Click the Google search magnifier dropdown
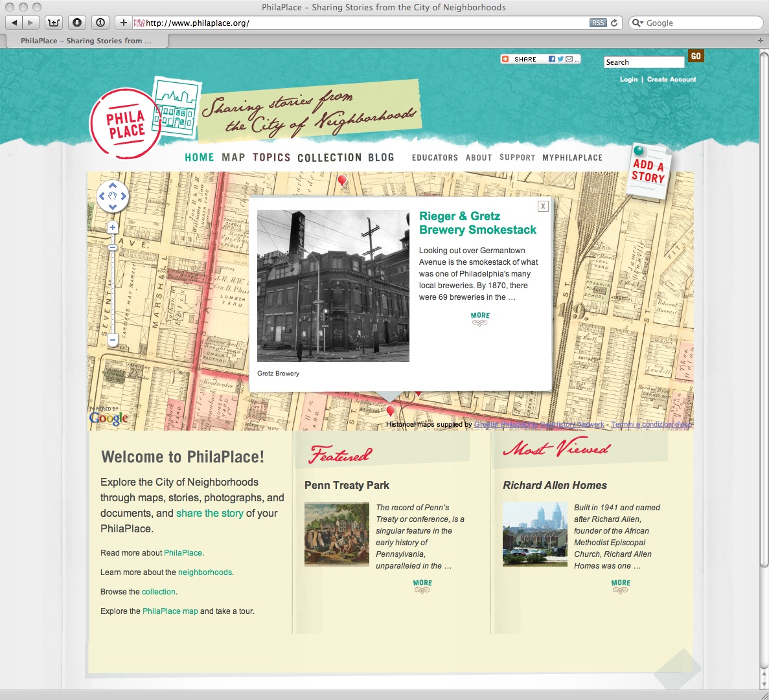769x700 pixels. (x=637, y=23)
